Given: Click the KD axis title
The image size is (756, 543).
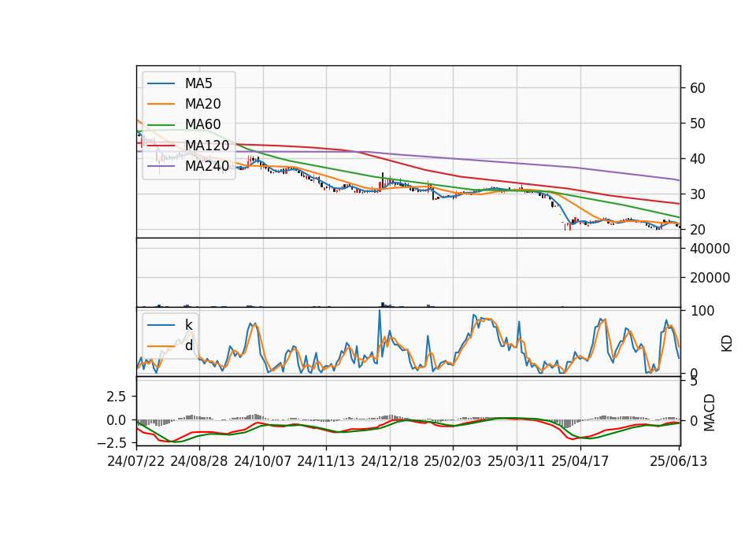Looking at the screenshot, I should (x=727, y=344).
